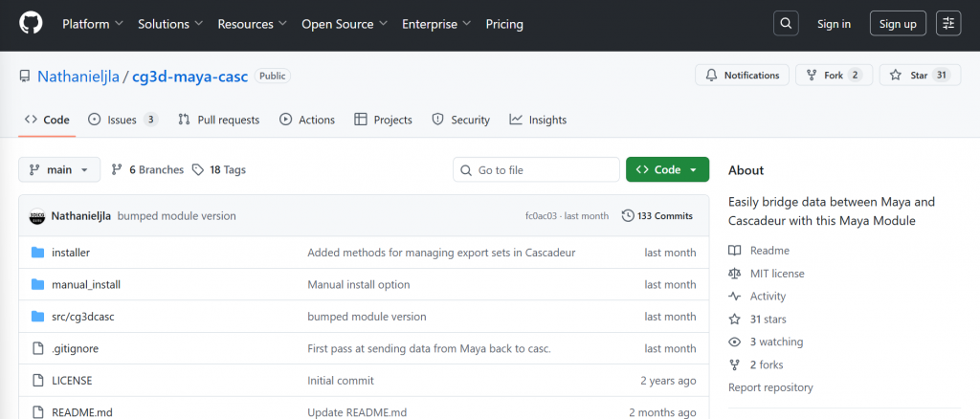
Task: Open the Notifications bell button
Action: click(743, 76)
